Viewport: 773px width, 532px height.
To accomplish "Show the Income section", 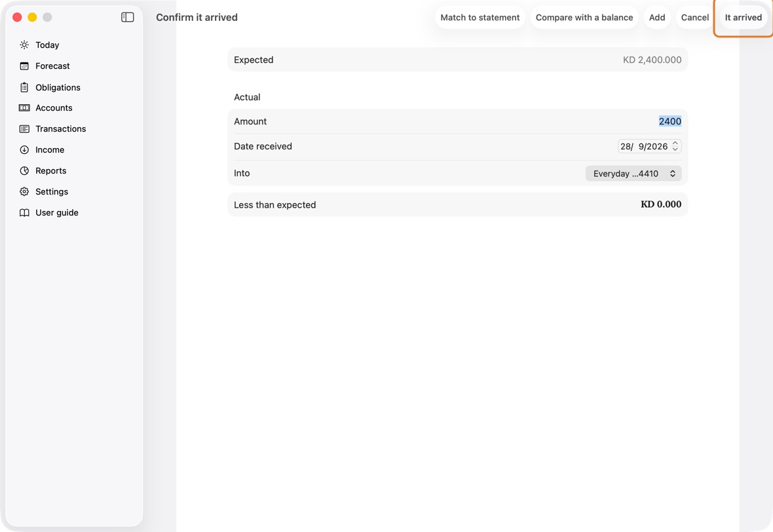I will [50, 150].
